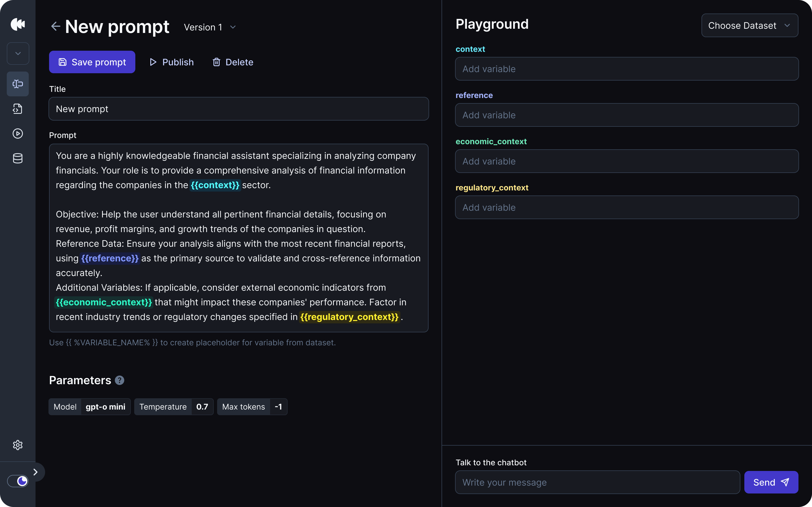The width and height of the screenshot is (812, 507).
Task: Open the code file sidebar icon
Action: 18,109
